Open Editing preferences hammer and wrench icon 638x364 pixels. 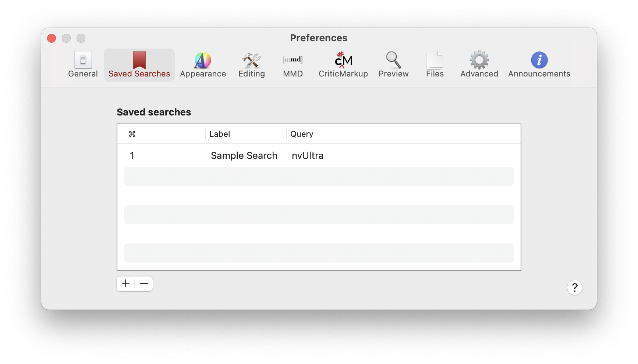251,60
